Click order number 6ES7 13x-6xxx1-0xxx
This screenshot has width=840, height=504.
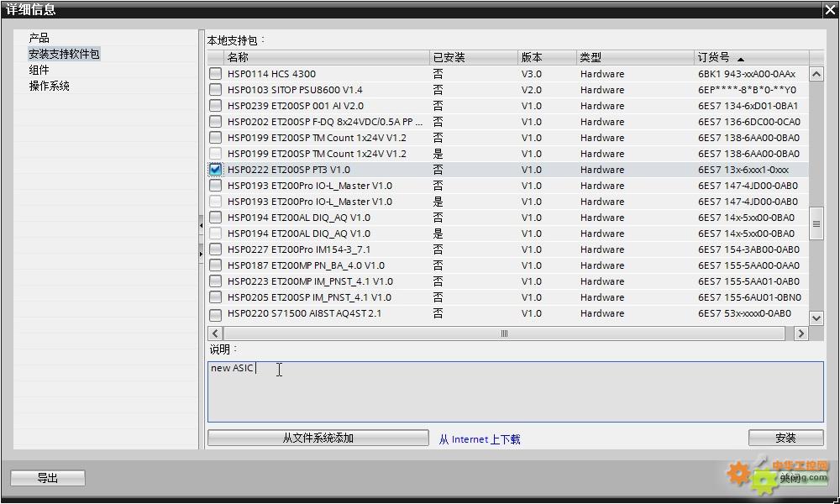click(x=743, y=170)
